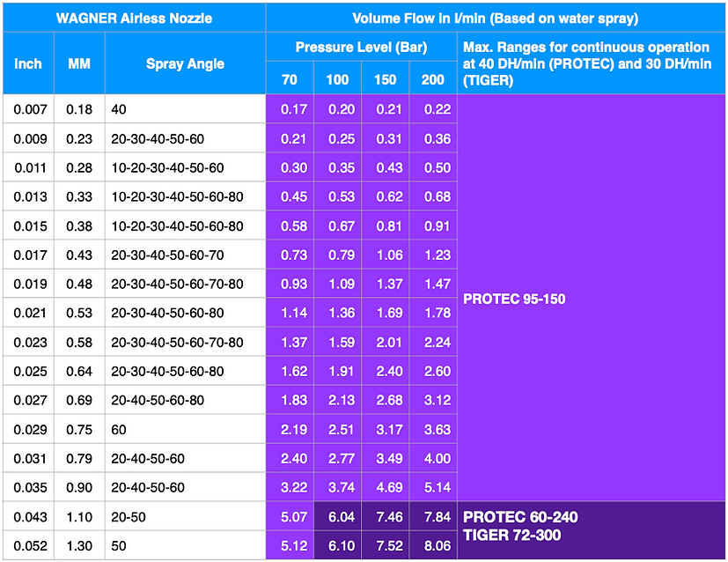
Task: Select the 0.91 flow value
Action: coord(433,226)
